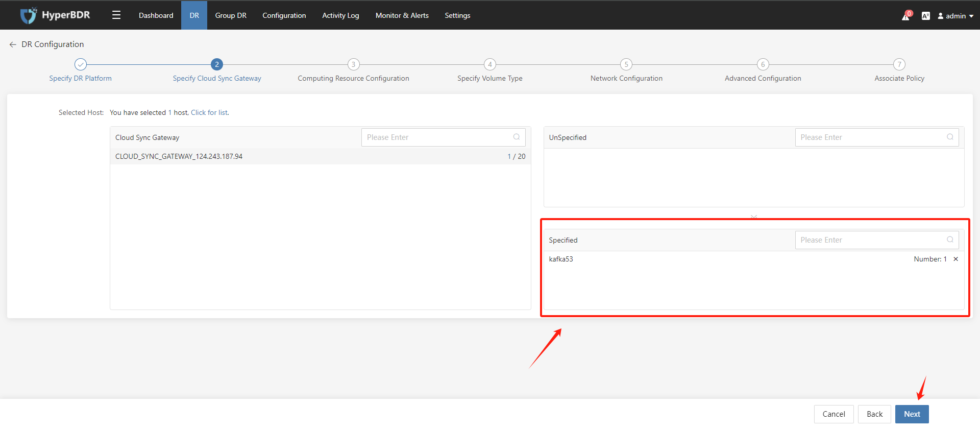Go back using DR Configuration arrow
This screenshot has height=429, width=980.
[13, 44]
